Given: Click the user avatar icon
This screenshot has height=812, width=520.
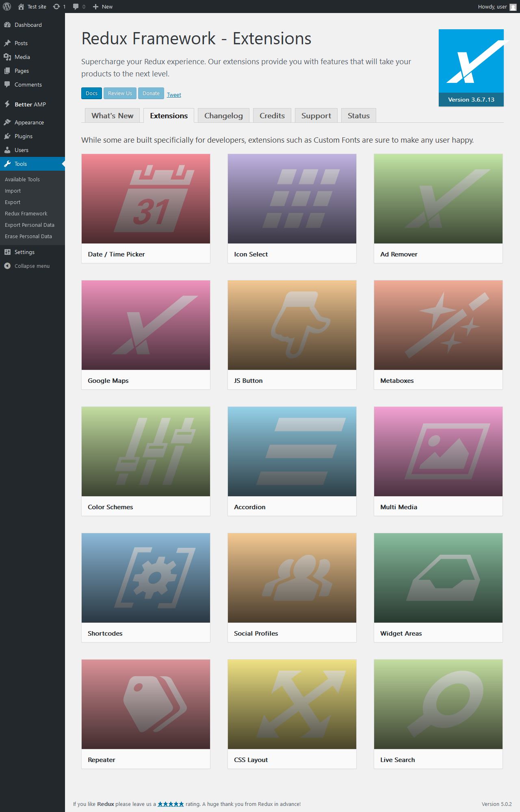Looking at the screenshot, I should (x=513, y=7).
